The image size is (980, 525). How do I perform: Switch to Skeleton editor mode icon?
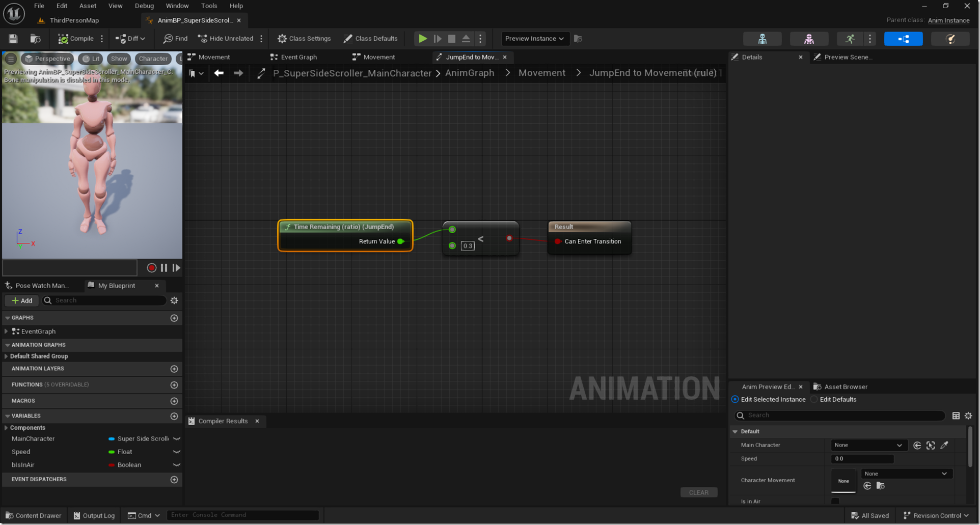click(763, 39)
